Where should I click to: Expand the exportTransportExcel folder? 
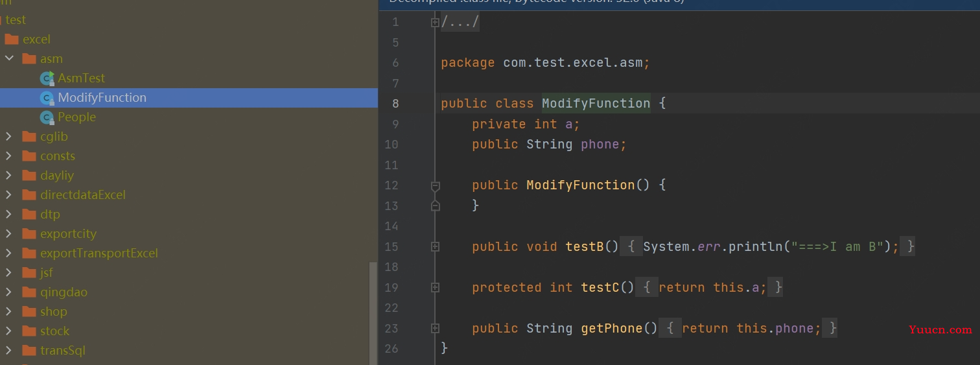click(x=8, y=253)
